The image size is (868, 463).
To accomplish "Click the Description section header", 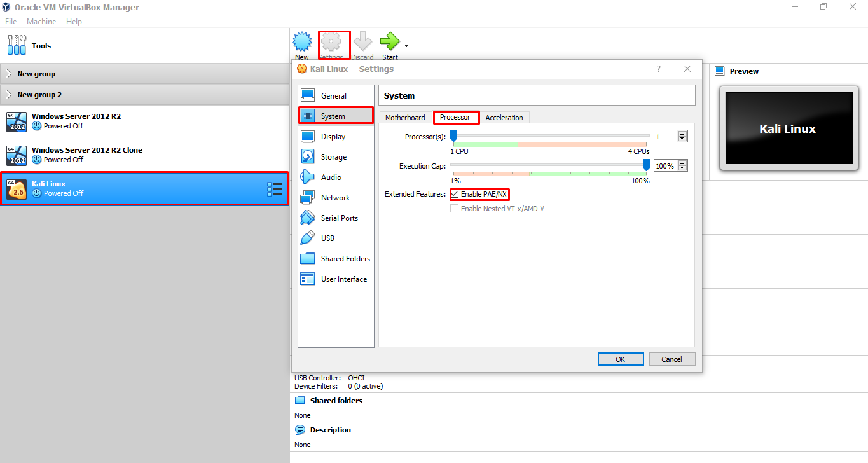I will click(330, 430).
